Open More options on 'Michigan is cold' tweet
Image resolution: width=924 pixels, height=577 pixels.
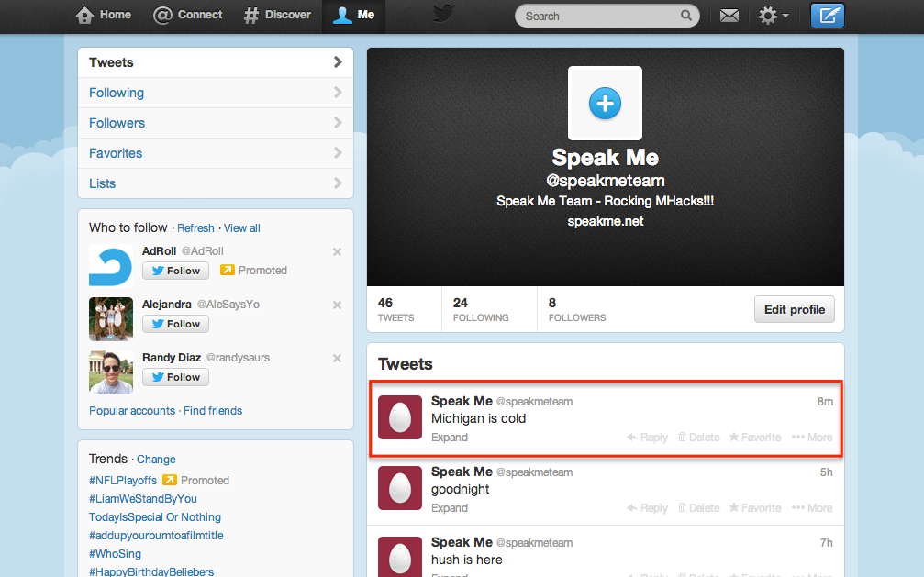coord(812,438)
